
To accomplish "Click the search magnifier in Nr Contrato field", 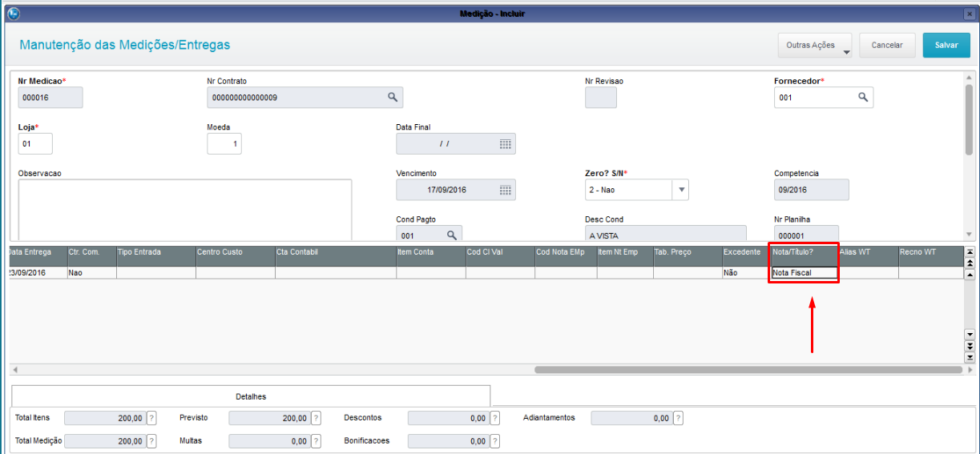I will click(x=393, y=97).
